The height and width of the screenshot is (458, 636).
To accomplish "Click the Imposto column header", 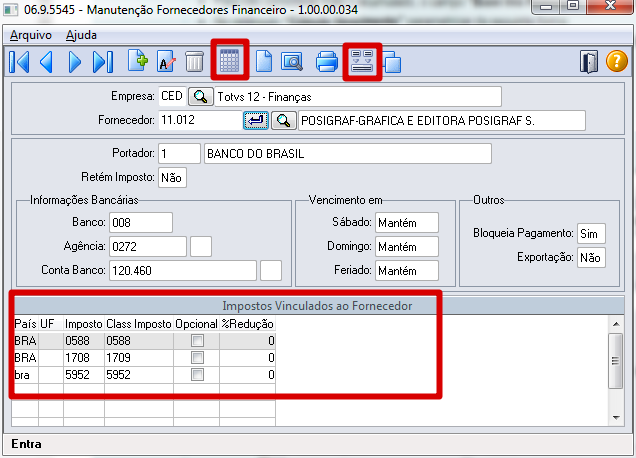I will (84, 324).
